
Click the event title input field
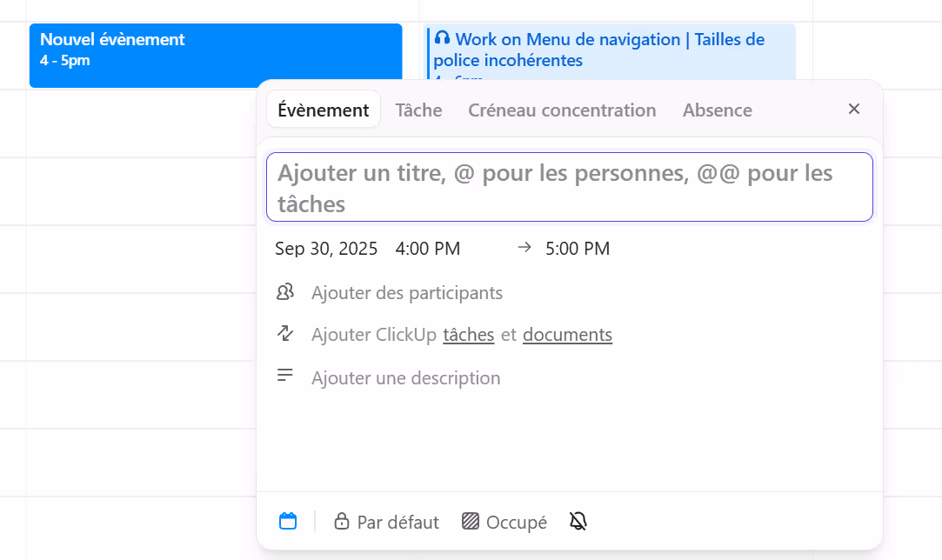[x=569, y=187]
